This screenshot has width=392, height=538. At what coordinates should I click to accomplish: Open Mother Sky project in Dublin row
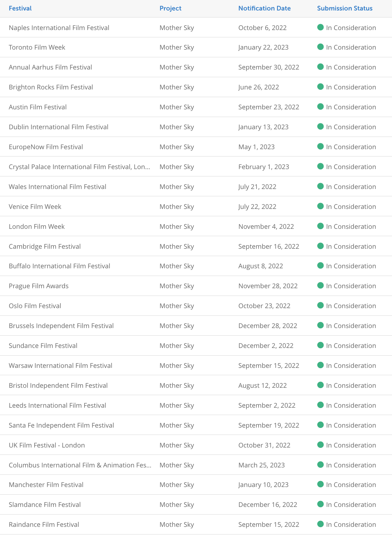click(177, 127)
